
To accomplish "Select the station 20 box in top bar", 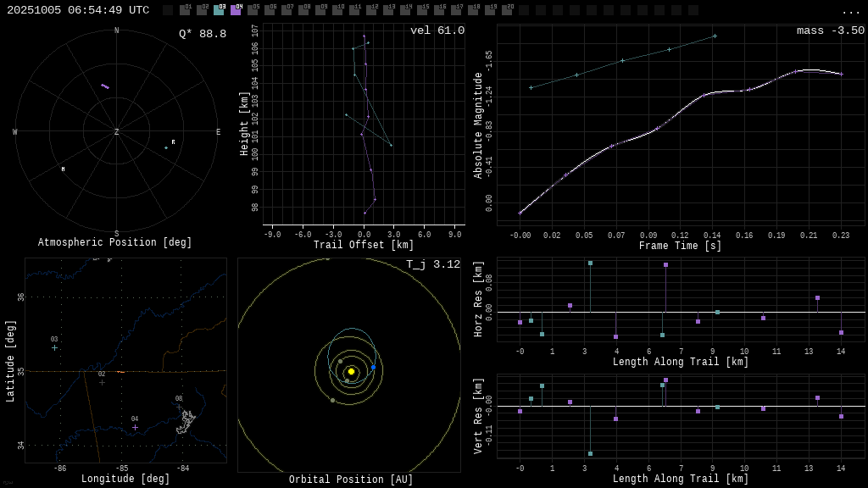I will click(x=507, y=10).
